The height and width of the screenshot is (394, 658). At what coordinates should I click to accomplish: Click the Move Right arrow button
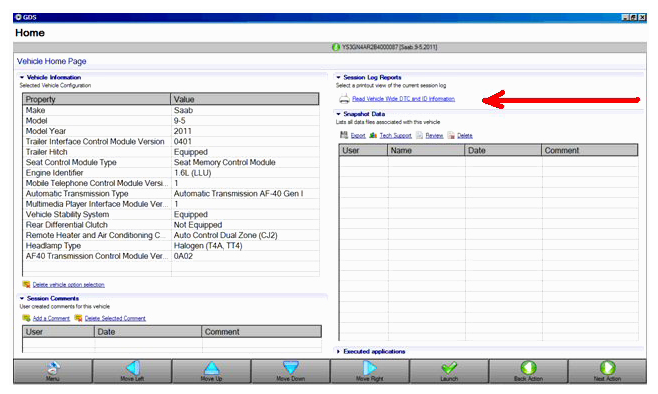pyautogui.click(x=370, y=371)
